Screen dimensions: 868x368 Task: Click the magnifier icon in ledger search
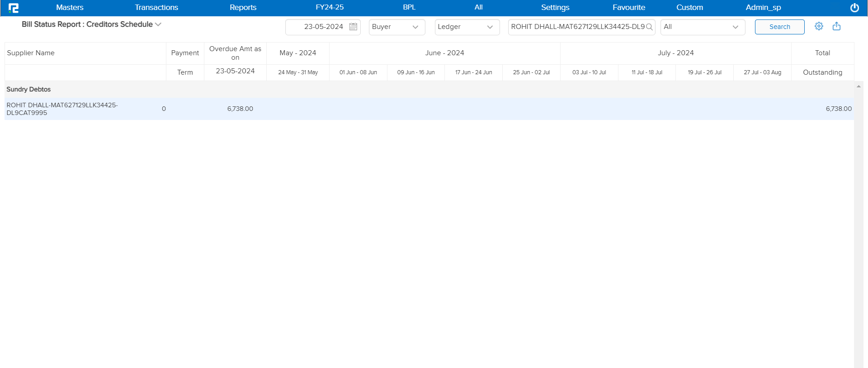point(649,27)
